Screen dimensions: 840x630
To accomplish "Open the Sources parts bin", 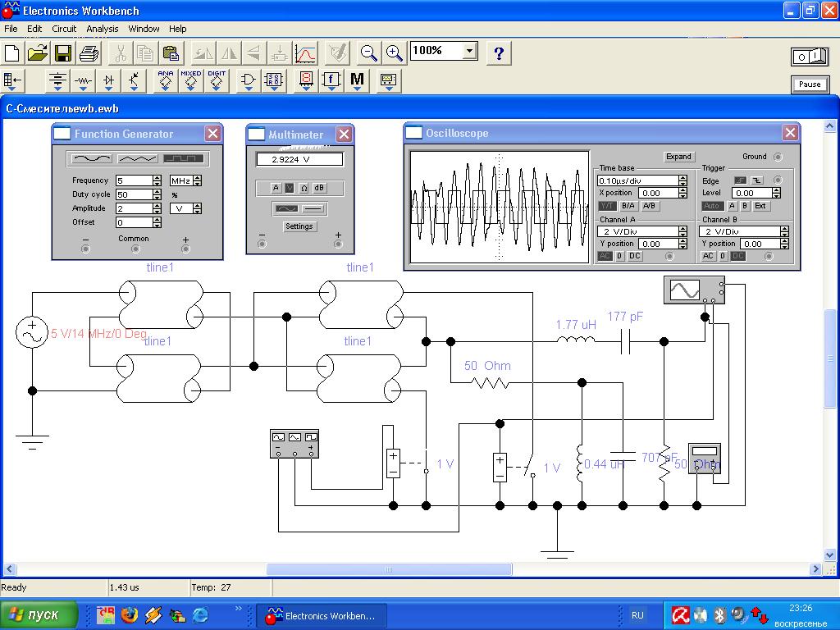I will (x=57, y=80).
